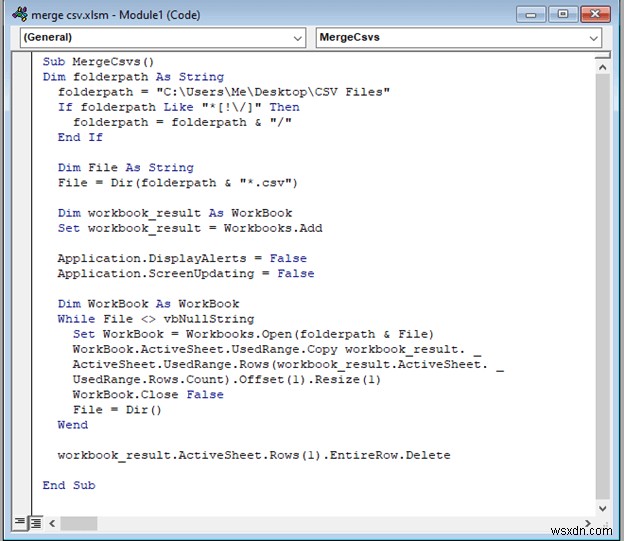Viewport: 624px width, 541px height.
Task: Click the 'File = Dir(folderpath & "*.csv")' line
Action: click(x=177, y=183)
